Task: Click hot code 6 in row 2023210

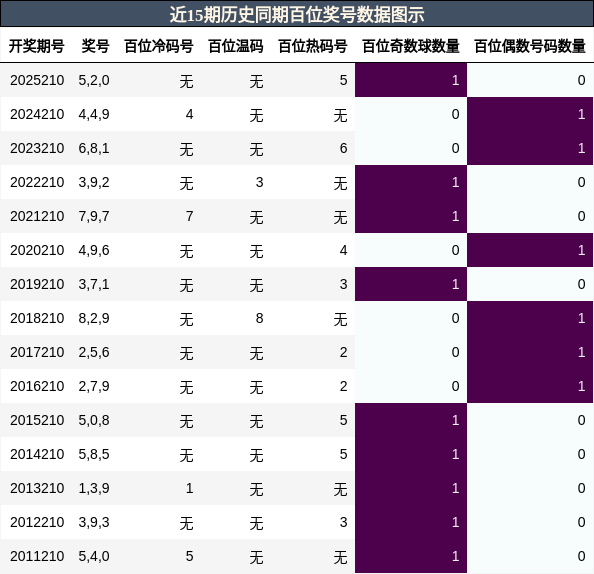Action: tap(344, 148)
